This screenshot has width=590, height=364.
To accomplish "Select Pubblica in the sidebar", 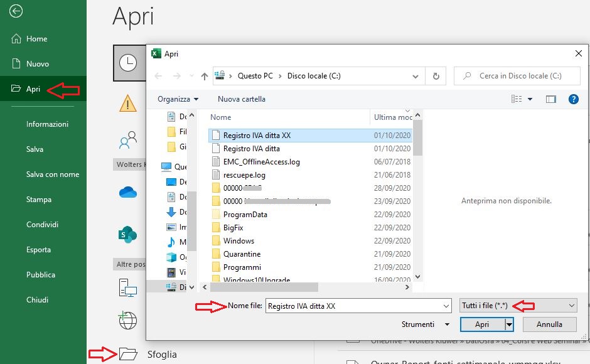I will click(x=41, y=275).
